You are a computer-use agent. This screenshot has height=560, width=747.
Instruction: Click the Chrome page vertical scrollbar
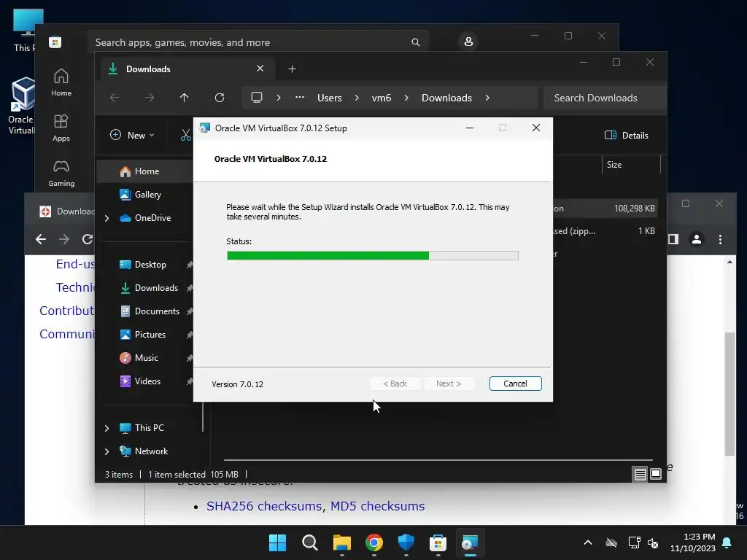pyautogui.click(x=729, y=393)
